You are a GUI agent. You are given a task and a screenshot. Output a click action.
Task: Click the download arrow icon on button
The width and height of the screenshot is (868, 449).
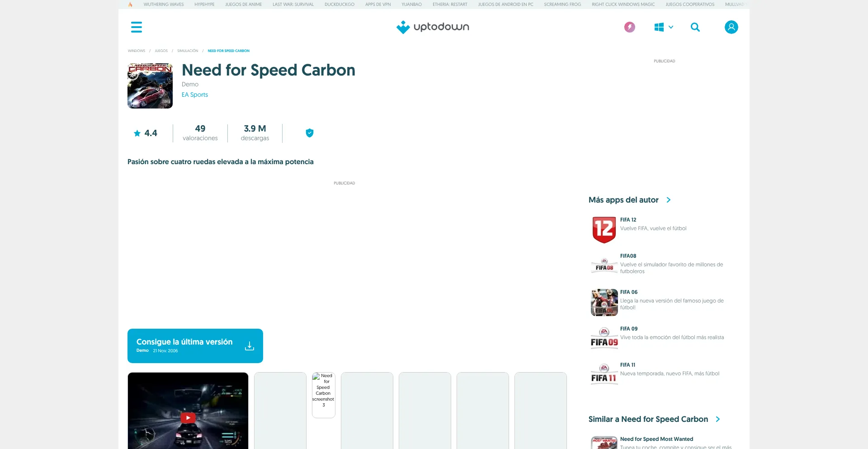coord(250,346)
